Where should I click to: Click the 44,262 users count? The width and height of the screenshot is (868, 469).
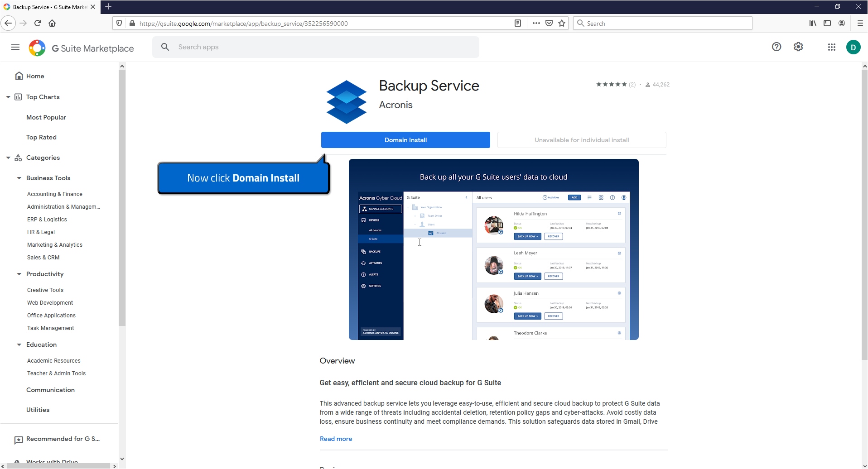661,85
